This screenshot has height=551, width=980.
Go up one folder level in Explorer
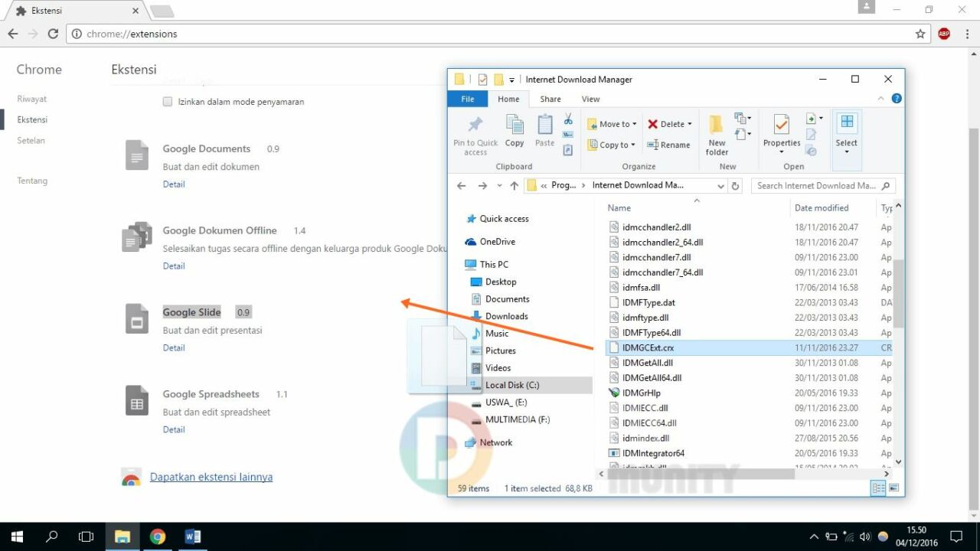pos(514,186)
